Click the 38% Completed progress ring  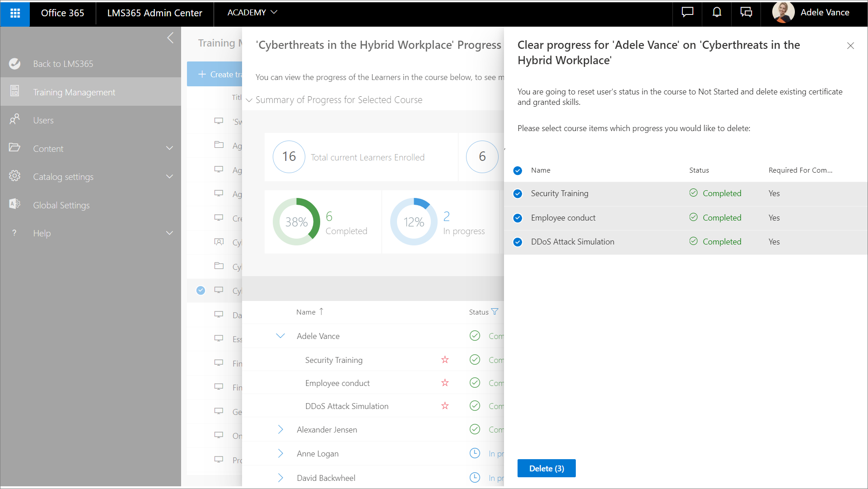pos(296,222)
